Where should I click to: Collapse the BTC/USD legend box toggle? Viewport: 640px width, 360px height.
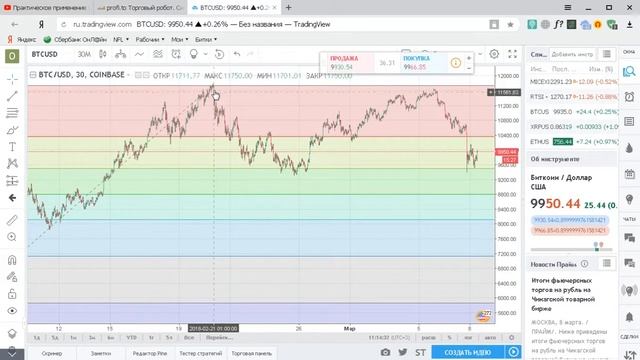(x=33, y=75)
